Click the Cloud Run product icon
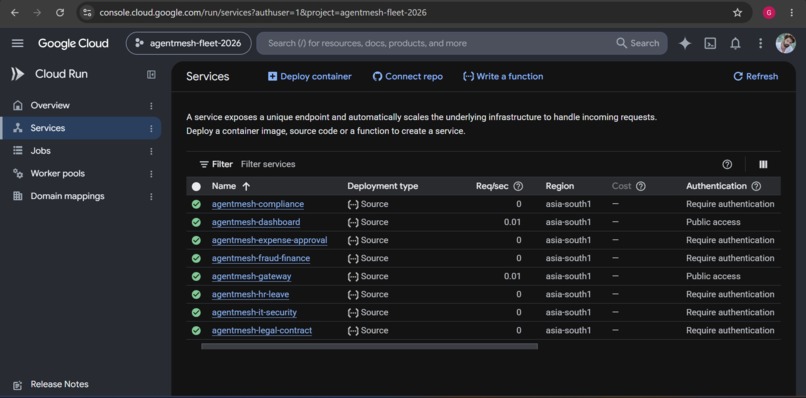This screenshot has width=806, height=398. [17, 74]
